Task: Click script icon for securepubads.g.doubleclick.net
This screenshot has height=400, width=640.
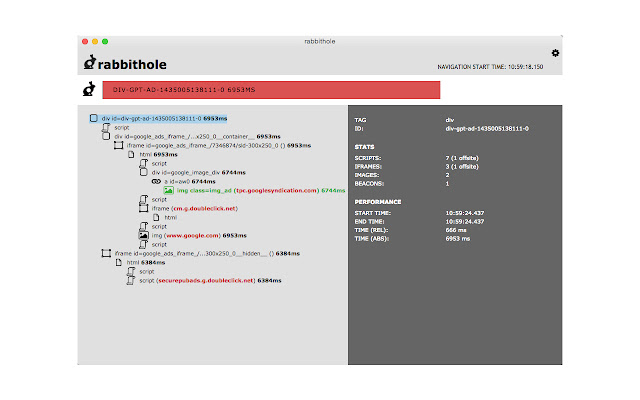Action: (131, 281)
